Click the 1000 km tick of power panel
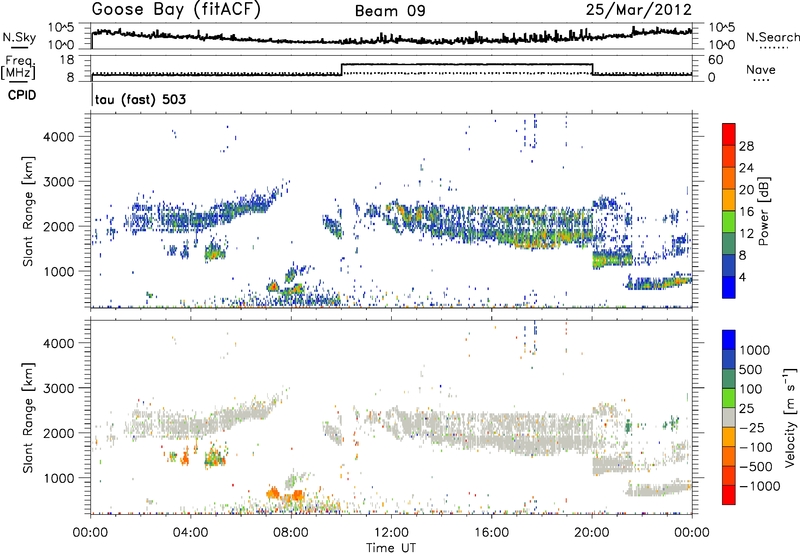 58,271
